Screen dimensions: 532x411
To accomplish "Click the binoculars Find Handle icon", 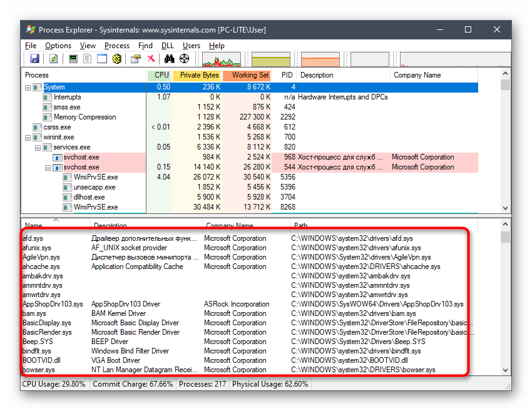I will point(170,59).
